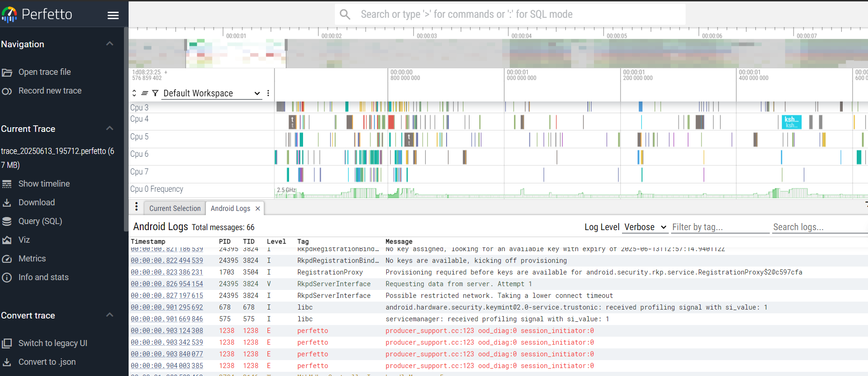Click the Level column header
Image resolution: width=868 pixels, height=376 pixels.
(x=276, y=241)
